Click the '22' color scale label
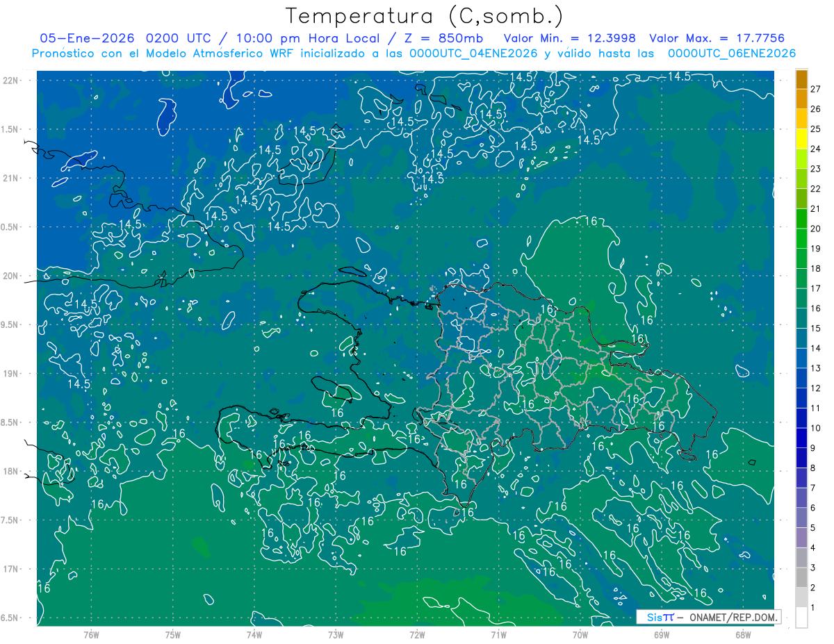The image size is (834, 644). point(816,188)
